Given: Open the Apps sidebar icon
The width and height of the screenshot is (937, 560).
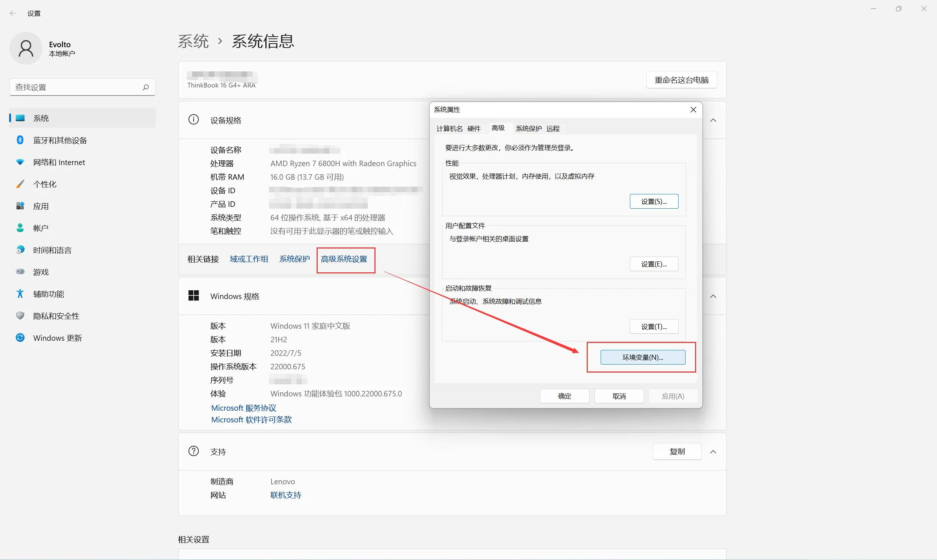Looking at the screenshot, I should coord(20,206).
